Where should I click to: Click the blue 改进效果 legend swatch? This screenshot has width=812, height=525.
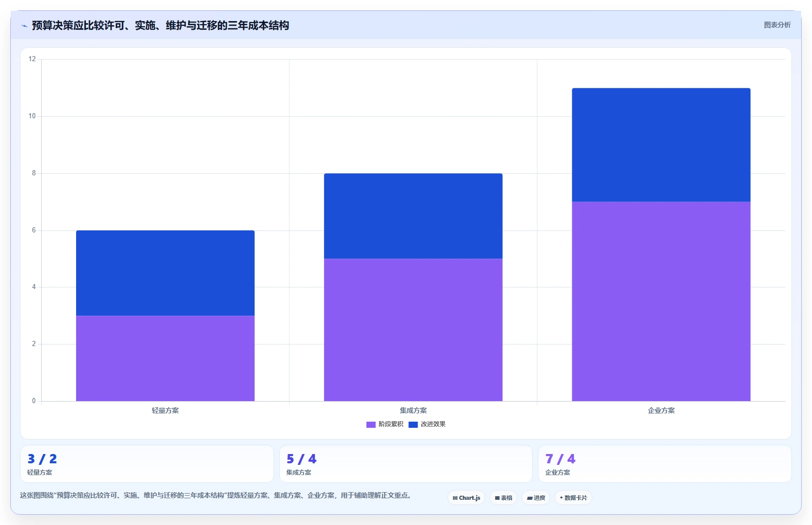click(x=413, y=424)
